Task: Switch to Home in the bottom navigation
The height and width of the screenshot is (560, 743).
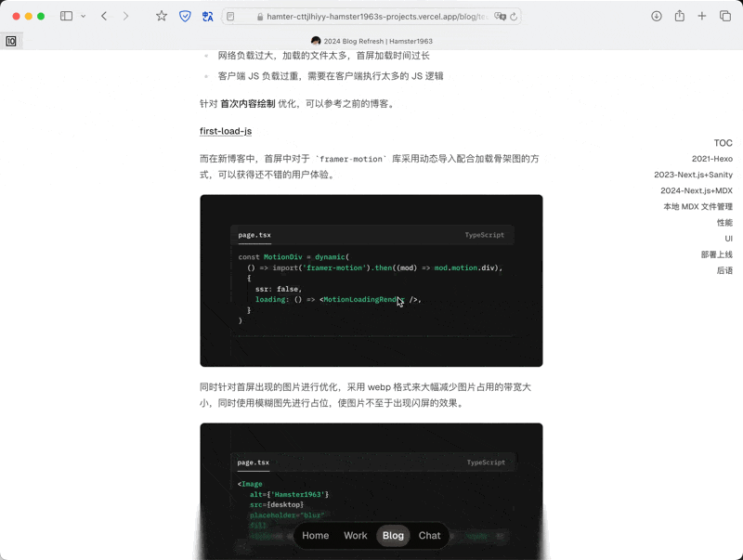Action: point(316,536)
